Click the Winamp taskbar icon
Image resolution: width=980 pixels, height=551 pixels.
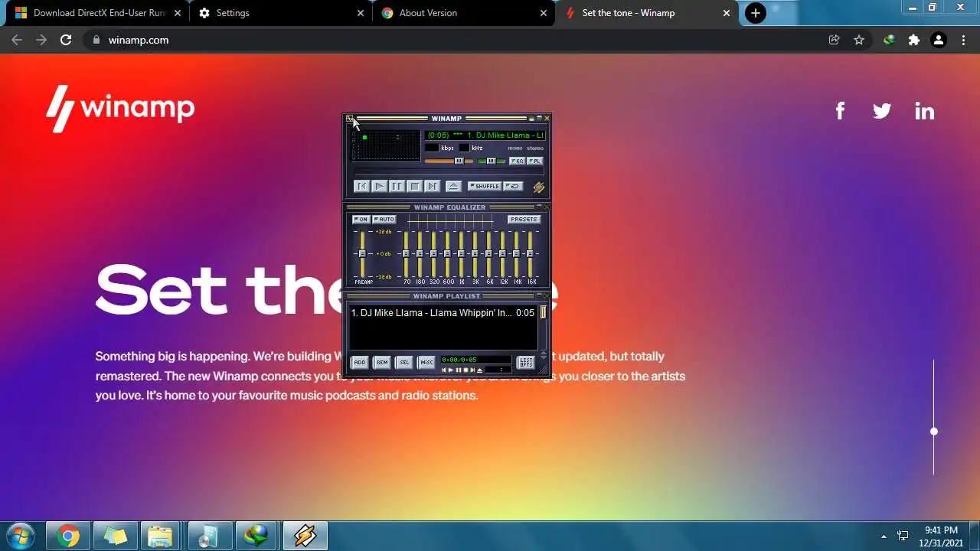click(305, 536)
